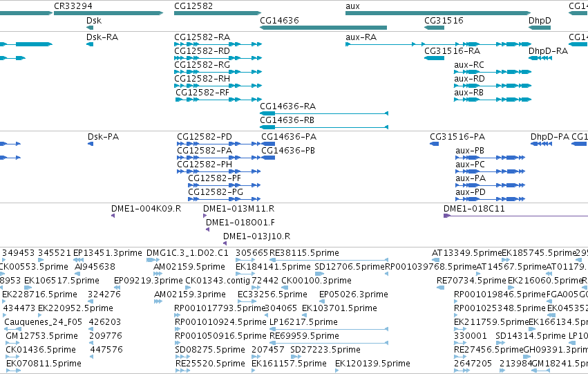This screenshot has width=588, height=374.
Task: Click the CG31516 gene label
Action: tap(444, 20)
